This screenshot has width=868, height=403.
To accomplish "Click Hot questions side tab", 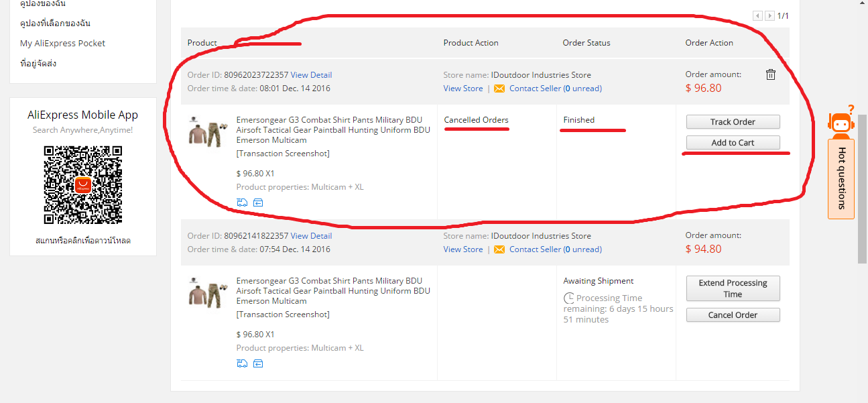I will [x=841, y=179].
